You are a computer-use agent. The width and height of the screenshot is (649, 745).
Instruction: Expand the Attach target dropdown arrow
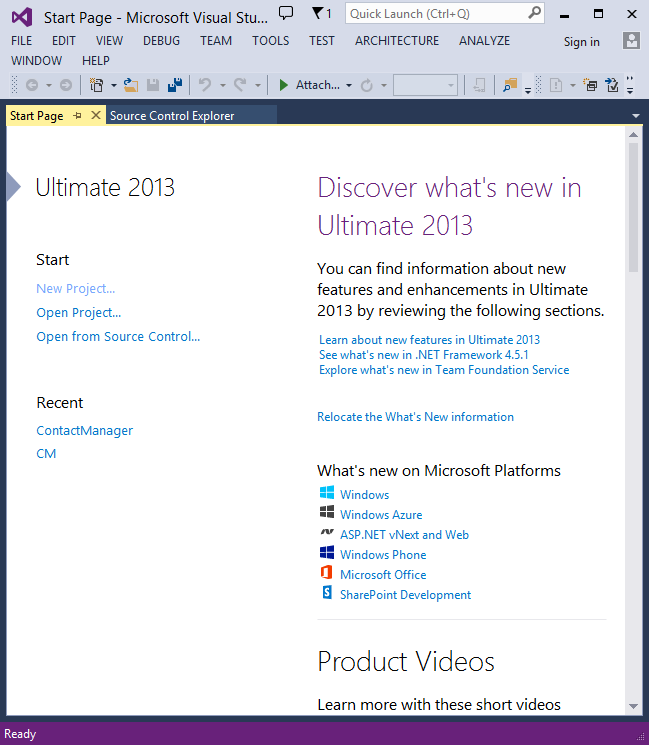tap(349, 86)
